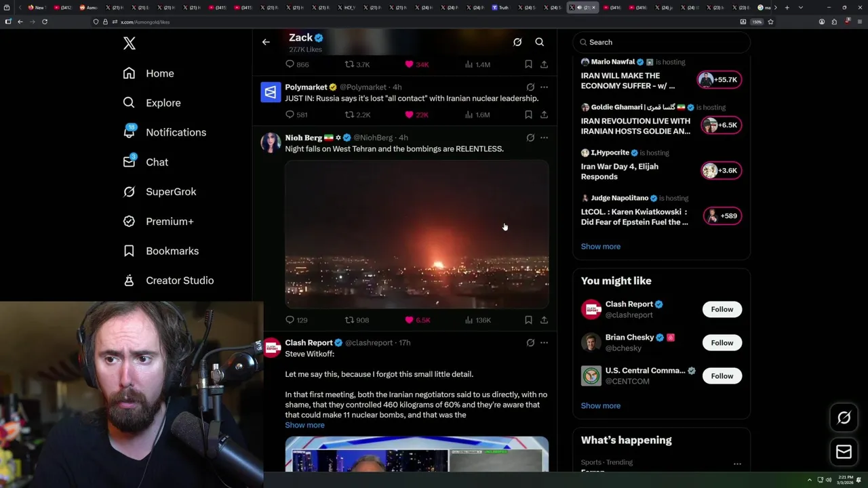868x488 pixels.
Task: Join Goldie Ghamari space +6.5K
Action: [722, 125]
